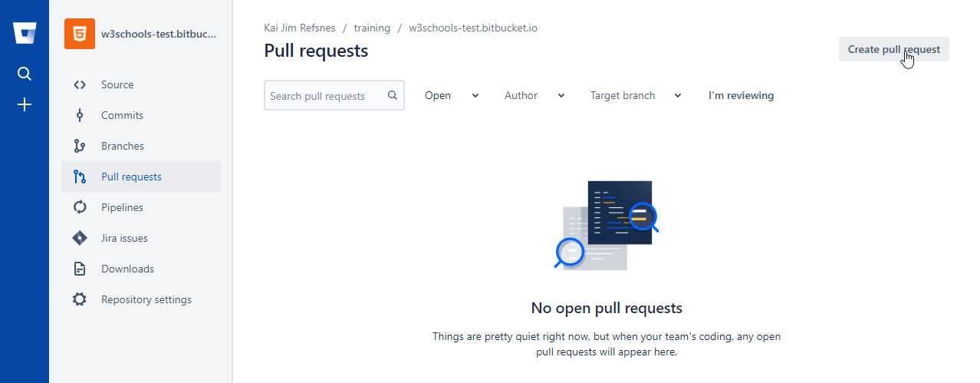Expand the Target branch dropdown
Image resolution: width=980 pixels, height=383 pixels.
[635, 96]
